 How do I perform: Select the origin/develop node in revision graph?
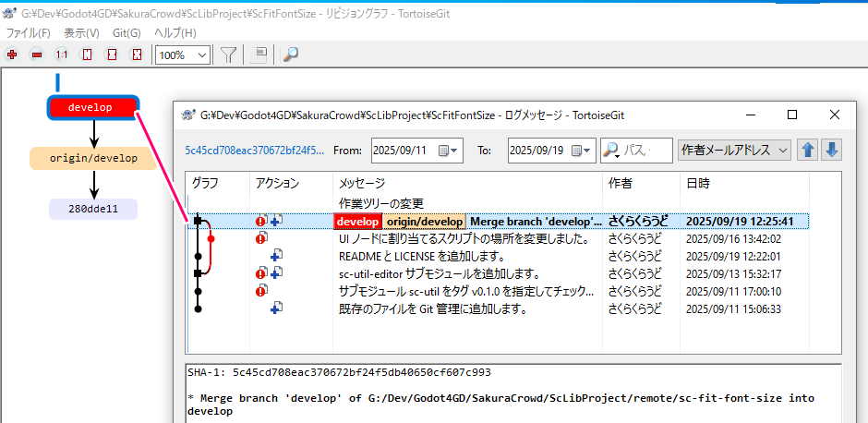point(93,158)
